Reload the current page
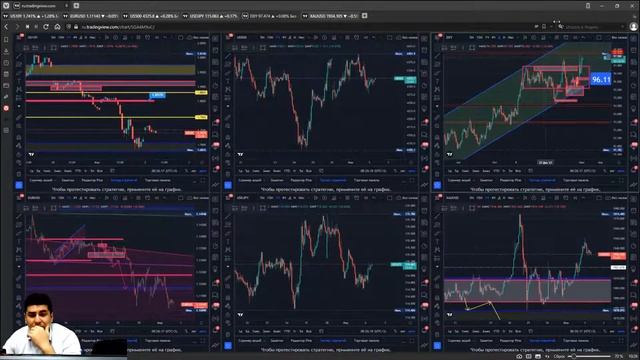The image size is (640, 360). coord(46,27)
